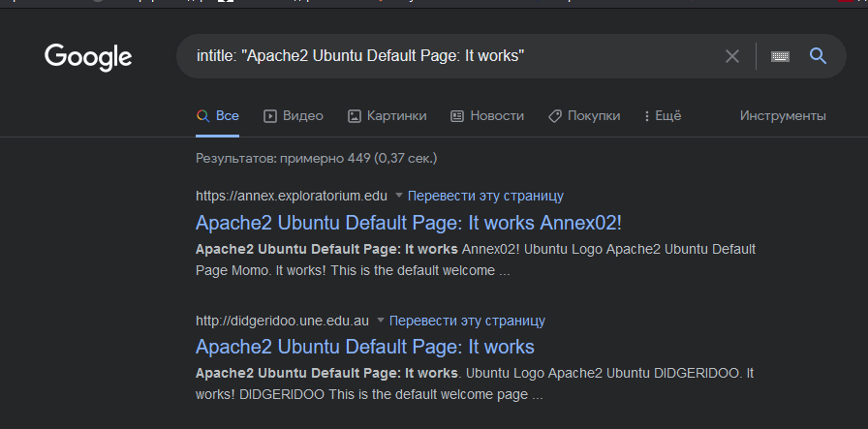868x429 pixels.
Task: Open the Картинки image results tab
Action: [387, 115]
